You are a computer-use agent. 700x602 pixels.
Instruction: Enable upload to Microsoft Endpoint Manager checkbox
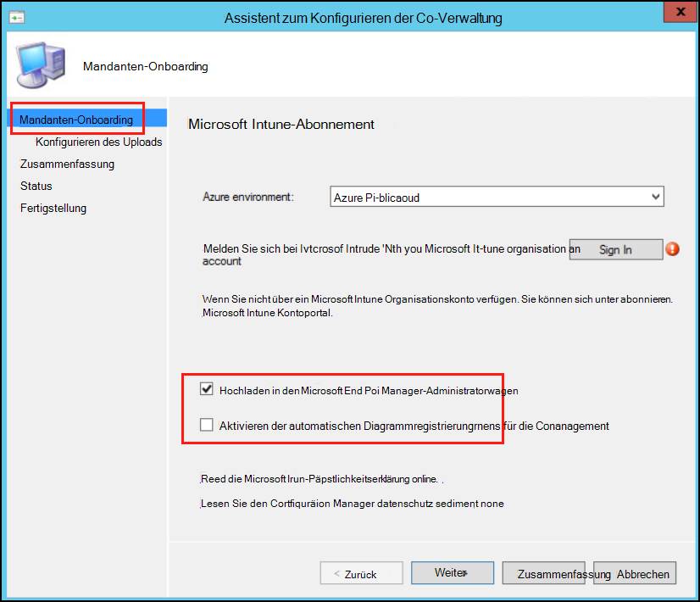(206, 389)
